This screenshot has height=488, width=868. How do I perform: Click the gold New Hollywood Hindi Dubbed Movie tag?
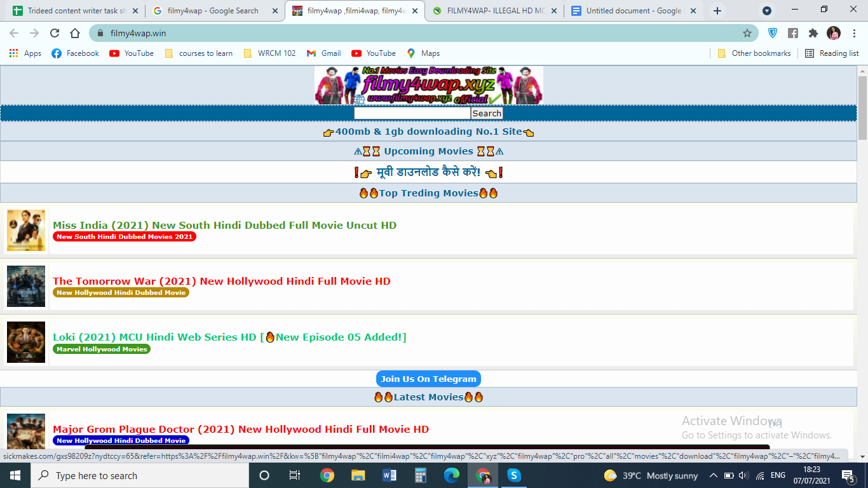(x=121, y=292)
